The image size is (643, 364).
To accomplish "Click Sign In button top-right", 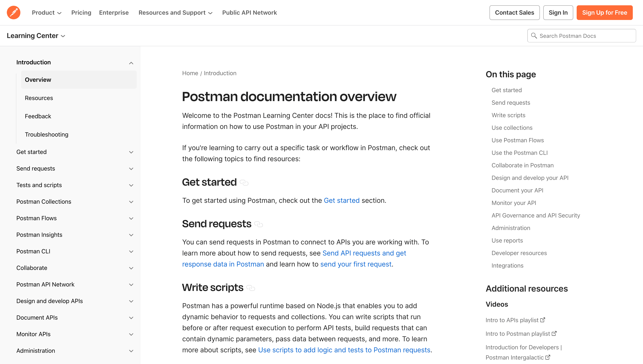I will (x=558, y=12).
